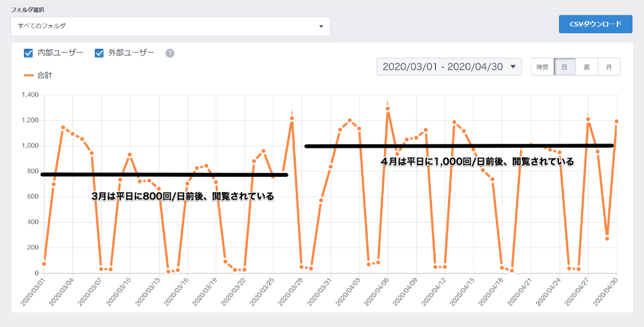Screen dimensions: 644x327
Task: Expand the 2020/03/01 - 2020/04/30 date range picker
Action: click(x=449, y=67)
